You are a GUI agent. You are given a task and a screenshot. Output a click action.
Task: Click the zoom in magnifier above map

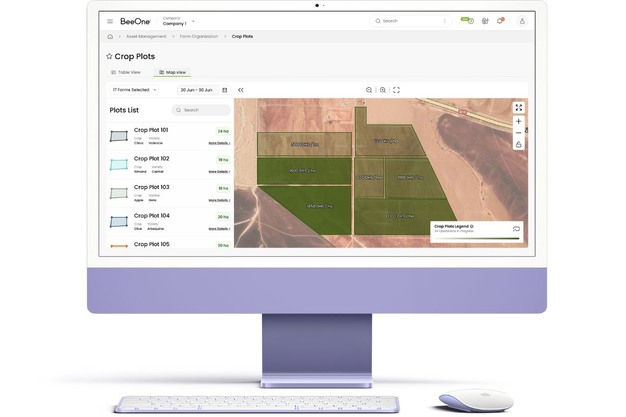(383, 90)
